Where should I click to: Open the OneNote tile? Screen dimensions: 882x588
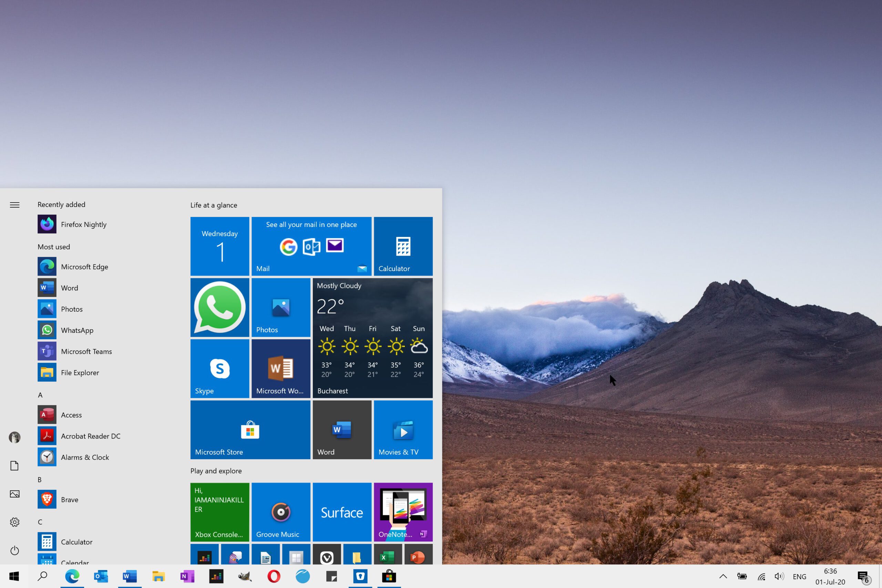click(403, 512)
